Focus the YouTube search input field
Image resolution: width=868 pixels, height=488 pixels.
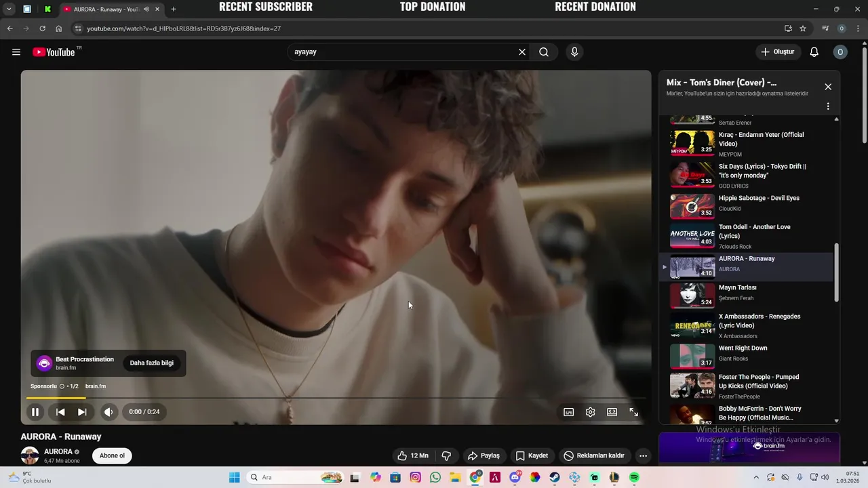(403, 52)
